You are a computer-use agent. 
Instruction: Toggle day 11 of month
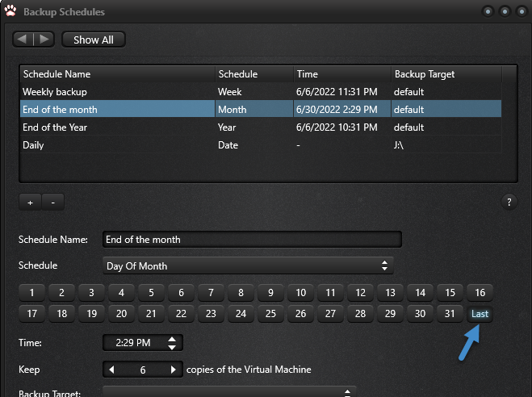[x=330, y=293]
